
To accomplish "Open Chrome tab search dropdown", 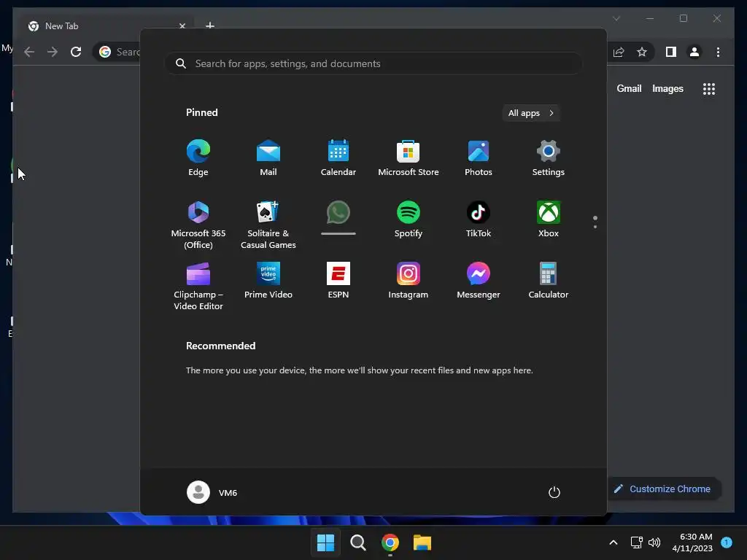I will [616, 18].
